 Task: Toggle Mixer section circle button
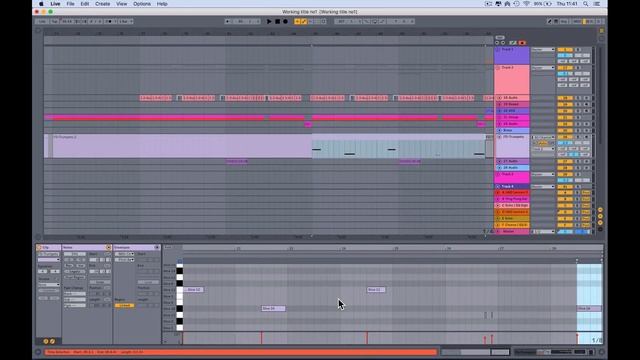[x=600, y=223]
